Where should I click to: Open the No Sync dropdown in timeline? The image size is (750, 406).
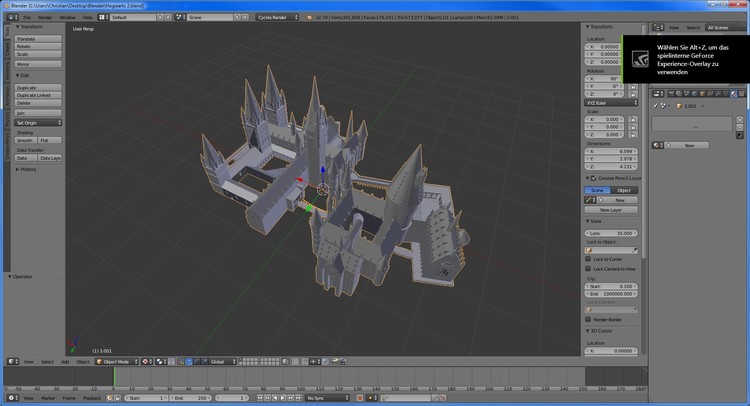click(x=328, y=398)
